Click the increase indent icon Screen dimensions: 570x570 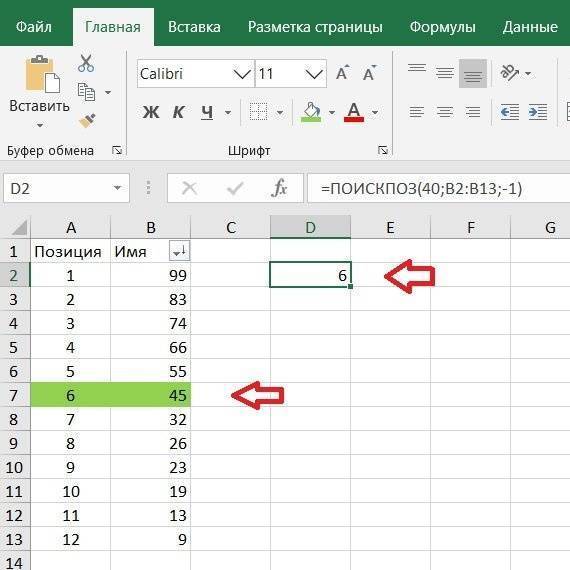coord(538,112)
